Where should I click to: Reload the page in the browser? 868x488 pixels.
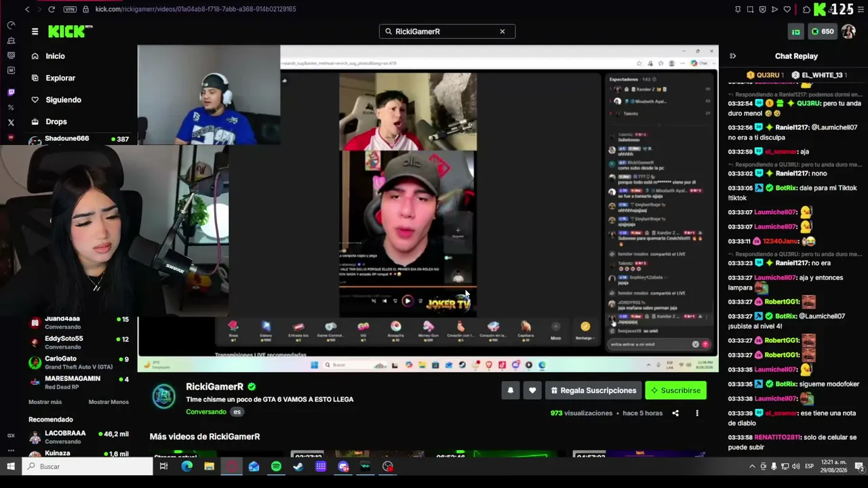click(52, 9)
